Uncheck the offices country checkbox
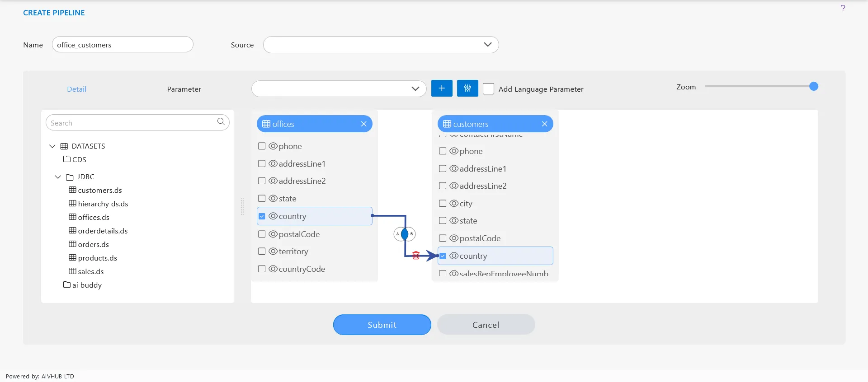The width and height of the screenshot is (868, 382). point(262,216)
